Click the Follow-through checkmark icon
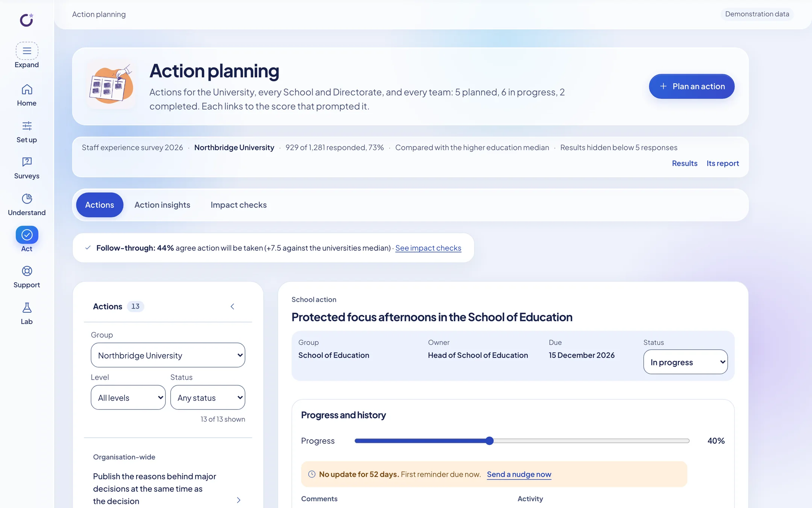 point(88,248)
